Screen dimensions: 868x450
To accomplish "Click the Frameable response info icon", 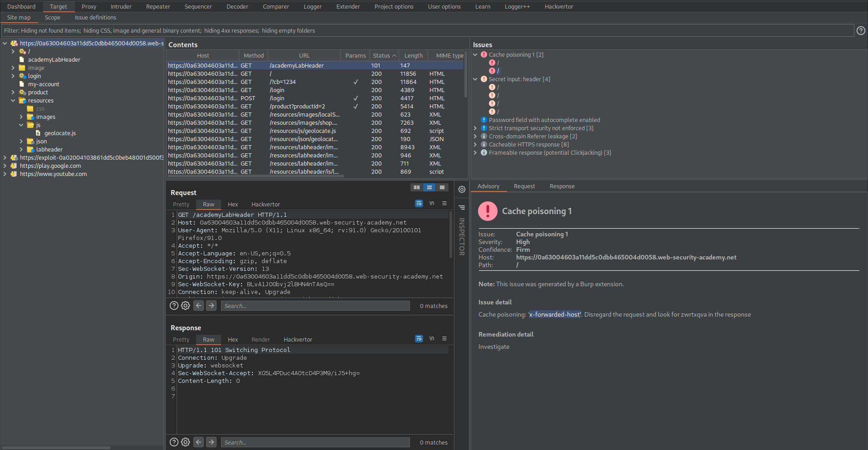I will [x=484, y=152].
